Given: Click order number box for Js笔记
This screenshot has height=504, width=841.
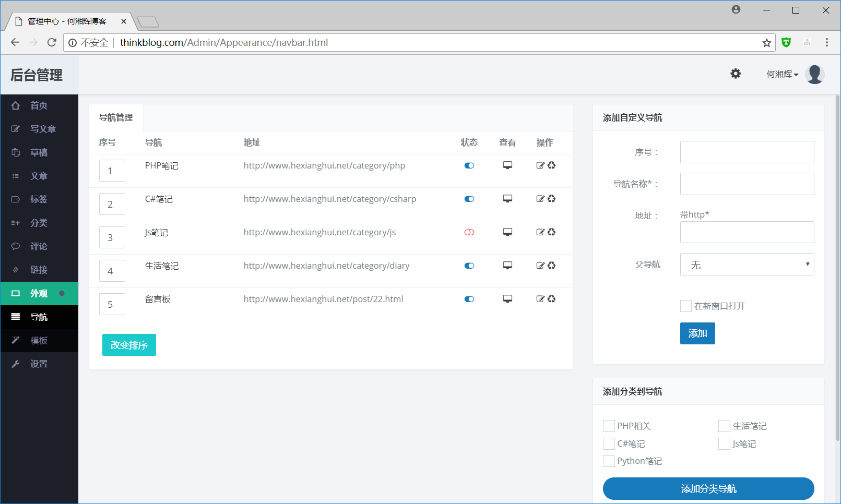Looking at the screenshot, I should click(112, 237).
